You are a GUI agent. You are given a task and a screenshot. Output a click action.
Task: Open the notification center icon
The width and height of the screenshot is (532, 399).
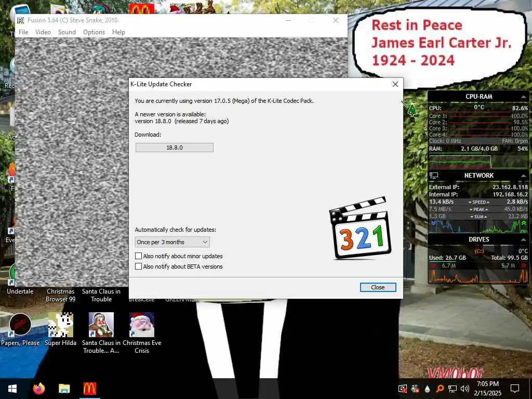(515, 389)
